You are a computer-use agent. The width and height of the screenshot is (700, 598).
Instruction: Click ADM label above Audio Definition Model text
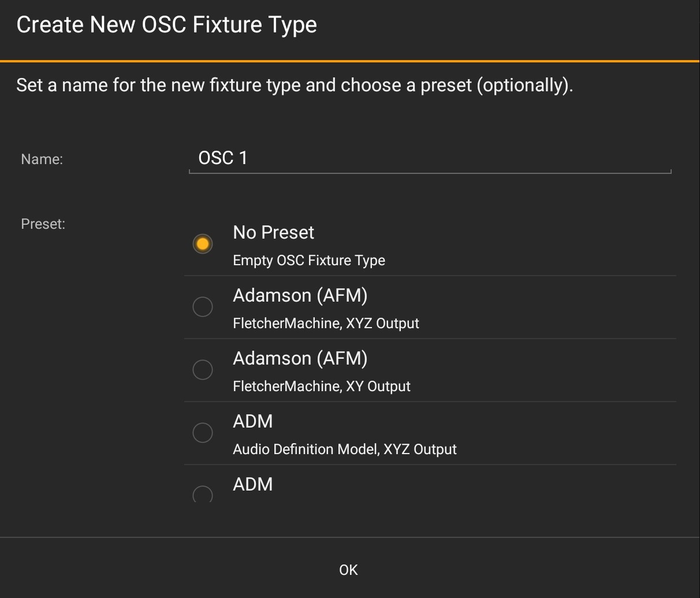pos(252,421)
